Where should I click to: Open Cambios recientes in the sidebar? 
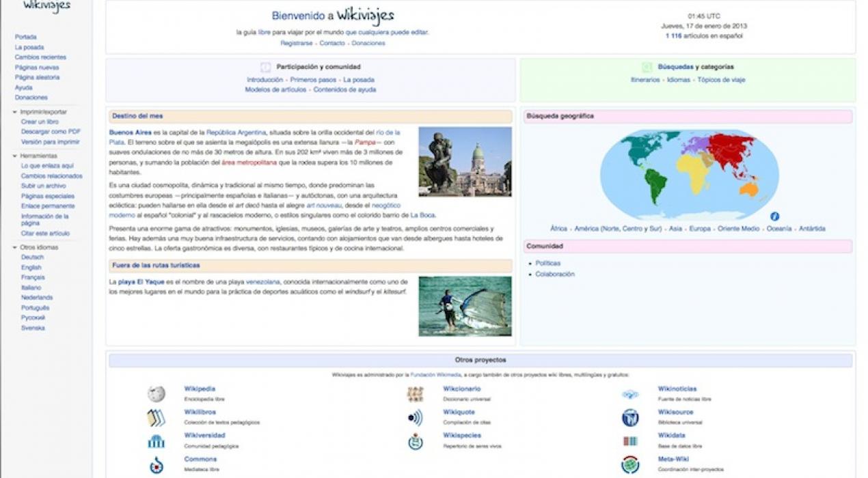pos(40,57)
